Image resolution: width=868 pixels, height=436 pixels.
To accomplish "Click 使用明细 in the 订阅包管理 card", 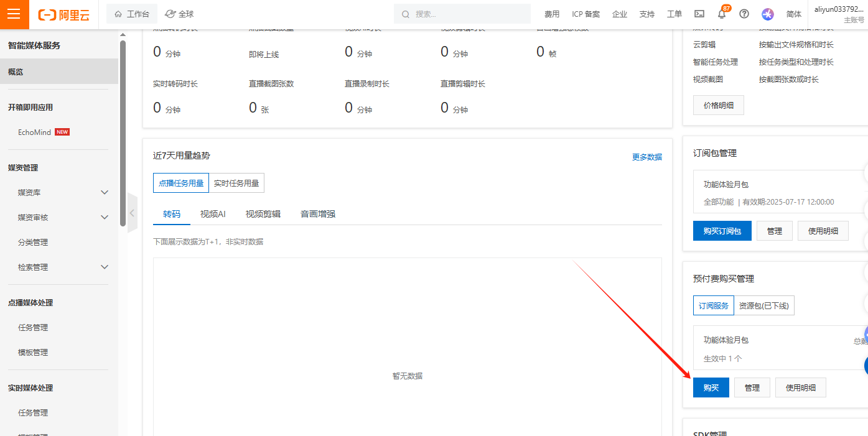I will [823, 231].
